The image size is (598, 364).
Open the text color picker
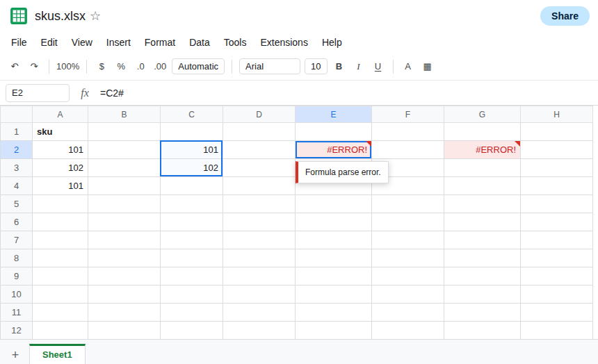[407, 66]
